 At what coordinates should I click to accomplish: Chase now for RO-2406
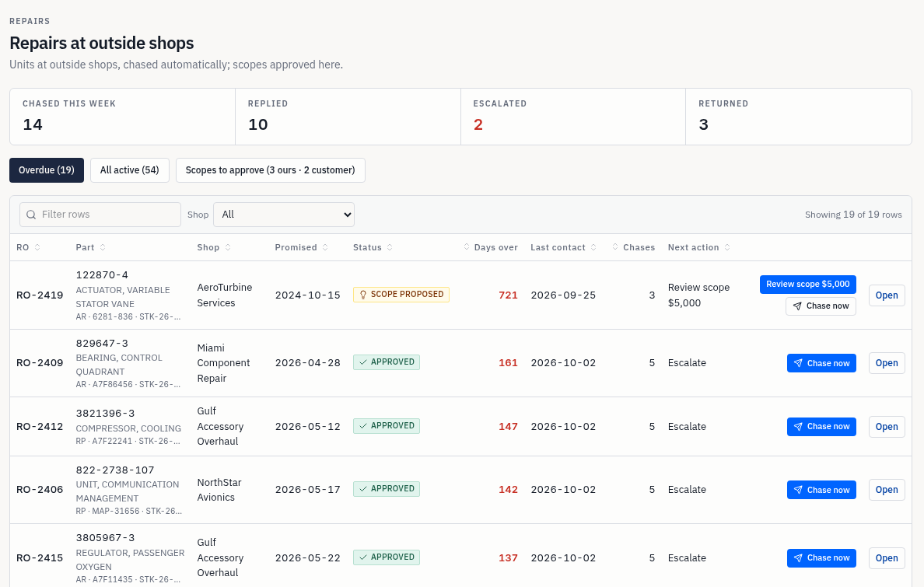pos(821,490)
